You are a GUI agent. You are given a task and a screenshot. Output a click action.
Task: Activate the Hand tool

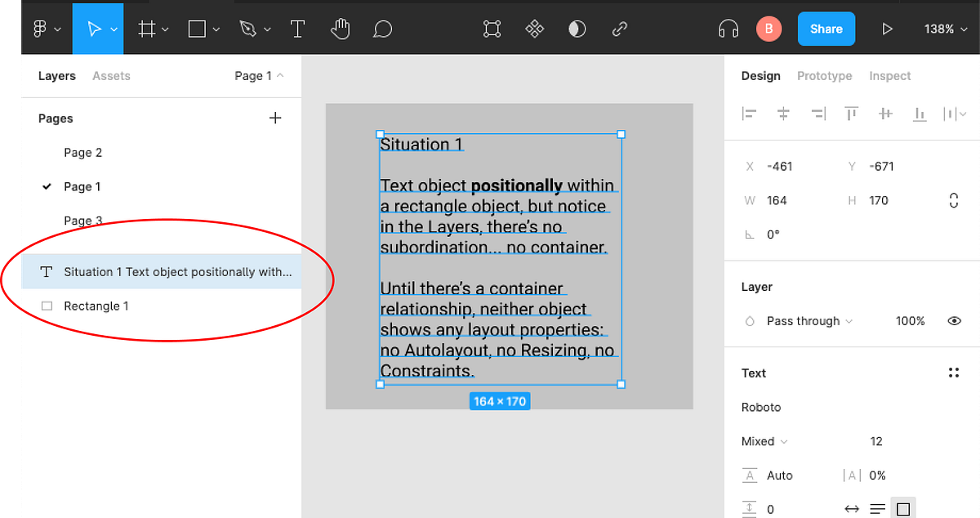[x=340, y=29]
